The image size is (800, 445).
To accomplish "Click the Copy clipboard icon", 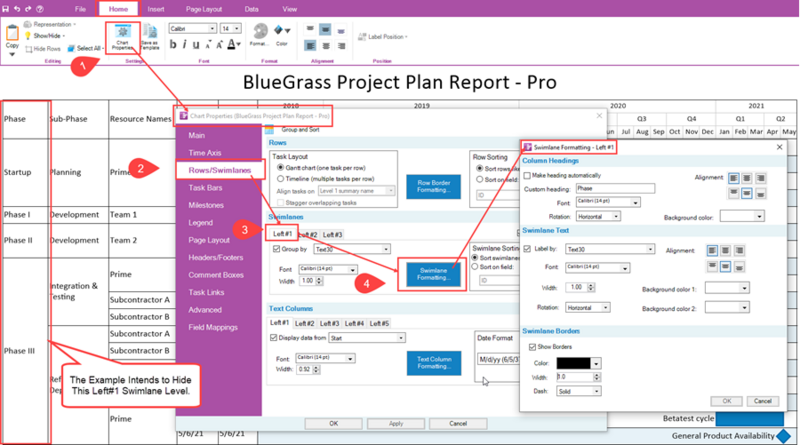I will 12,34.
